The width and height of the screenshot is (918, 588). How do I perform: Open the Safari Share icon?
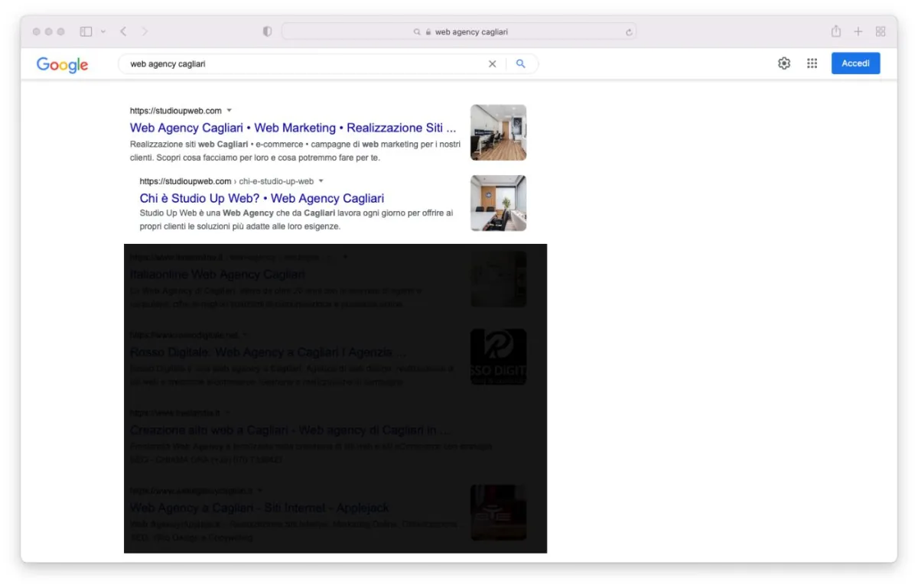click(836, 31)
